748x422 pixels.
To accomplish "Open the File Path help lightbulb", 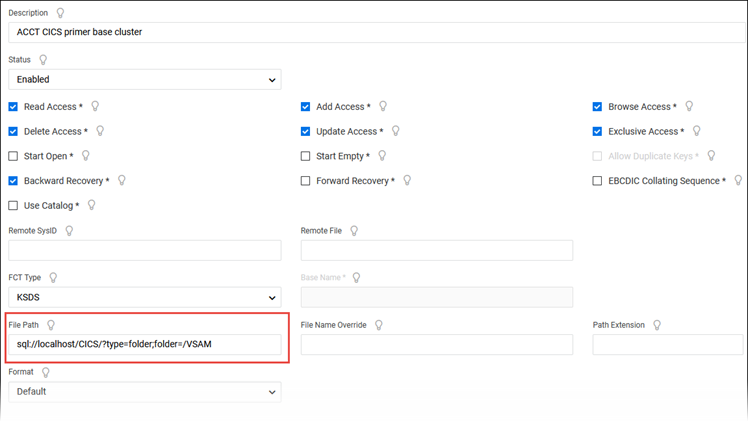I will coord(51,325).
